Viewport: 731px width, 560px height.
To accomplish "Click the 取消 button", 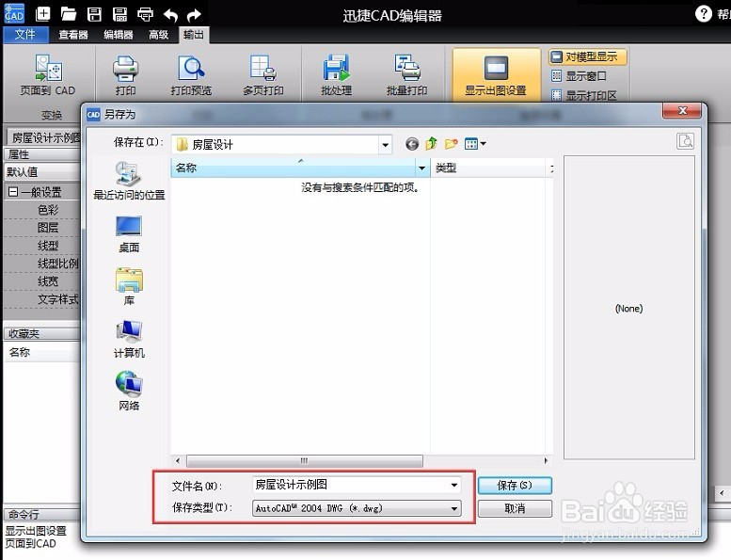I will 515,508.
